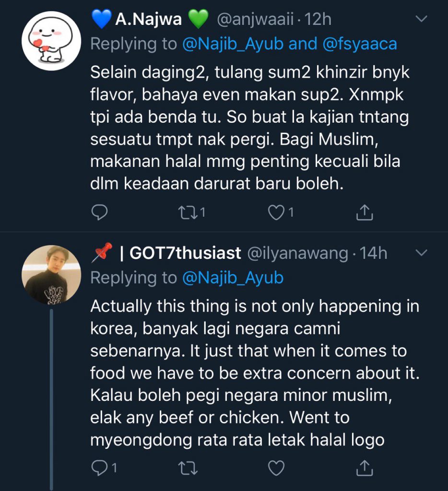The height and width of the screenshot is (491, 448).
Task: Expand options chevron on GOT7thusiast's tweet
Action: pyautogui.click(x=421, y=252)
